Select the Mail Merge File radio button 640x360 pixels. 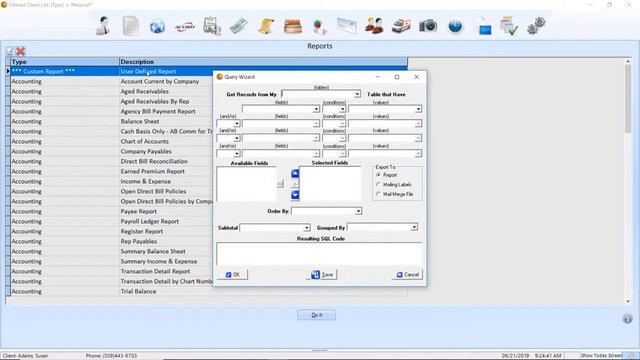378,194
